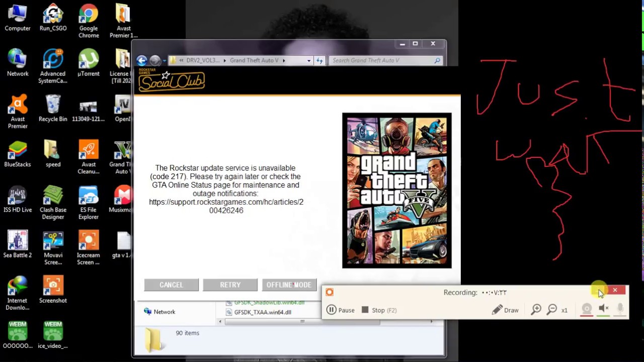Click the search magnifier in Explorer

point(437,60)
